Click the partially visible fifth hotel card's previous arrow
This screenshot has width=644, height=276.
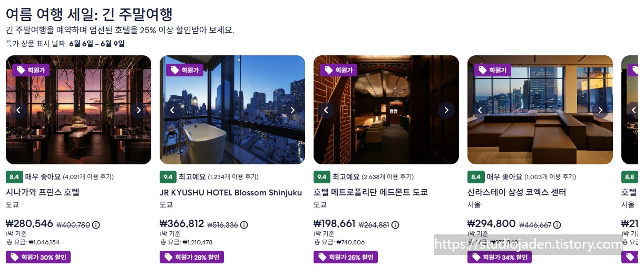[x=634, y=110]
